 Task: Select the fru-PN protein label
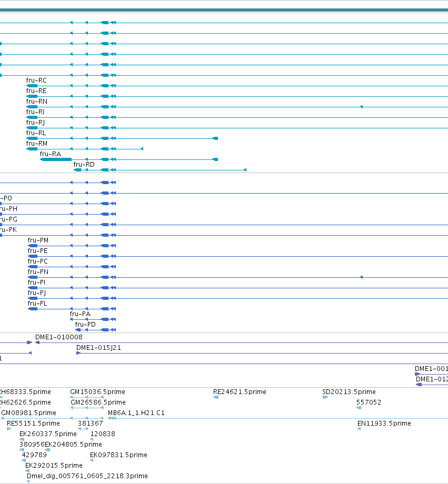click(38, 271)
